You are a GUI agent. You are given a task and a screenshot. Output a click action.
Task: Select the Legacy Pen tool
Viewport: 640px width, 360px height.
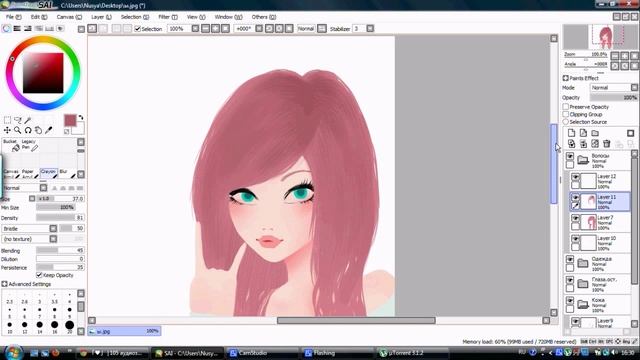coord(30,146)
